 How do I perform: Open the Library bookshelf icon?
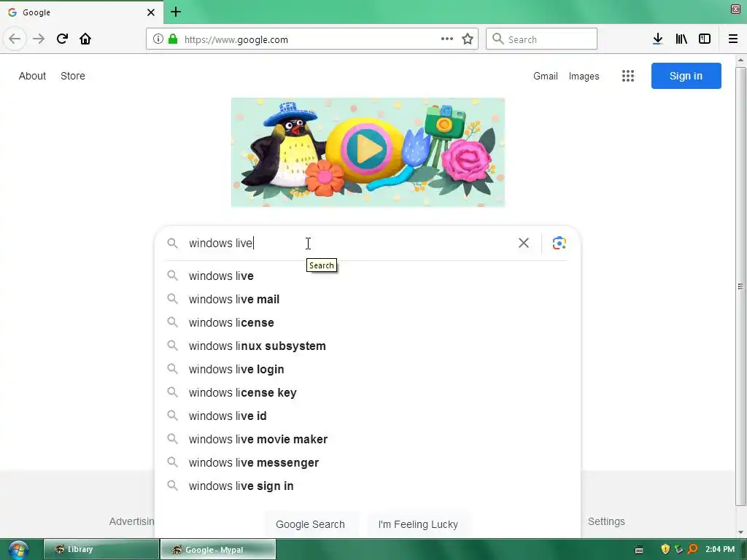click(681, 39)
